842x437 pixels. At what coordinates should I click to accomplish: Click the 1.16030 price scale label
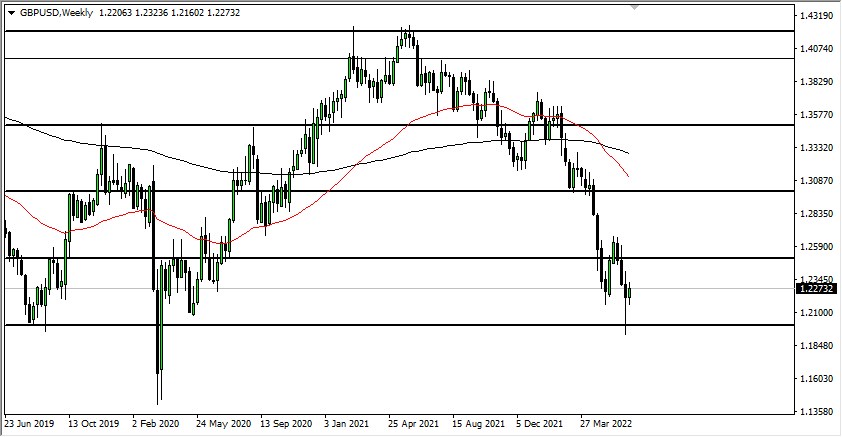(816, 379)
